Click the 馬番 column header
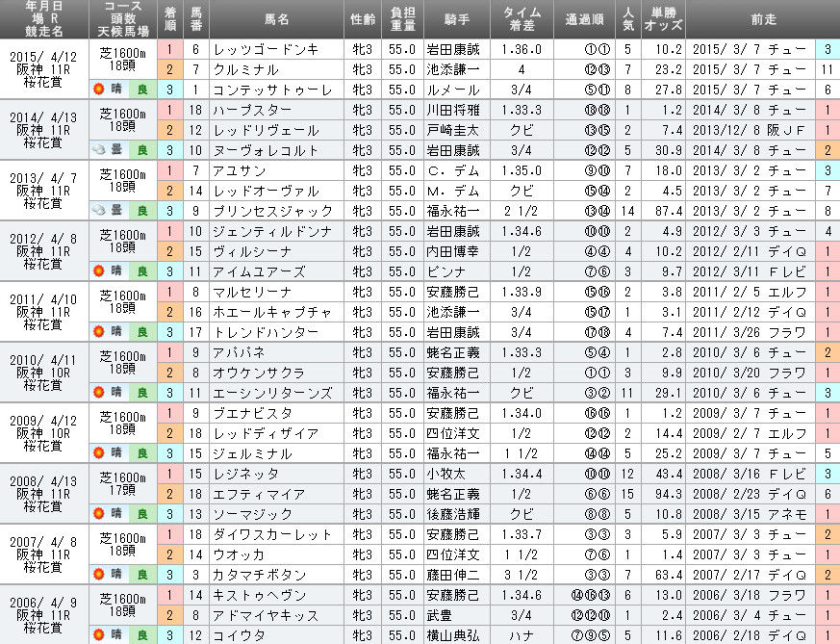The height and width of the screenshot is (644, 840). click(196, 19)
